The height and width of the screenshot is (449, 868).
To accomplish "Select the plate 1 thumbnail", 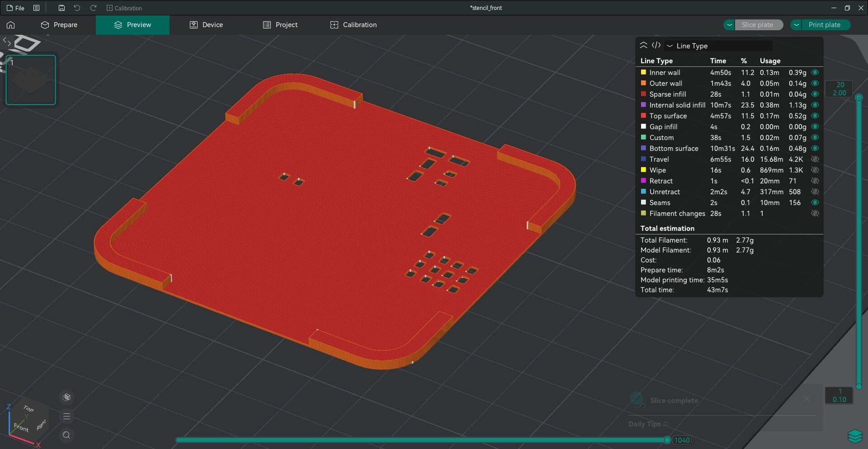I will coord(31,80).
